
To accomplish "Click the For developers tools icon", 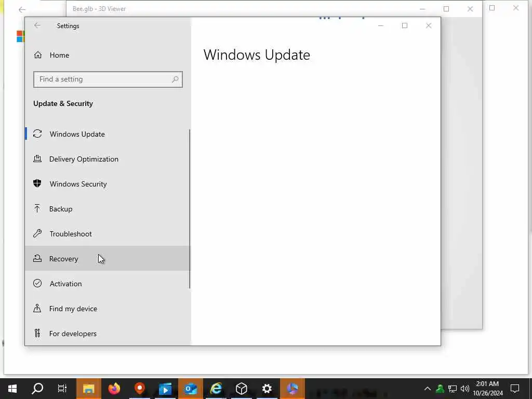I will [x=37, y=333].
